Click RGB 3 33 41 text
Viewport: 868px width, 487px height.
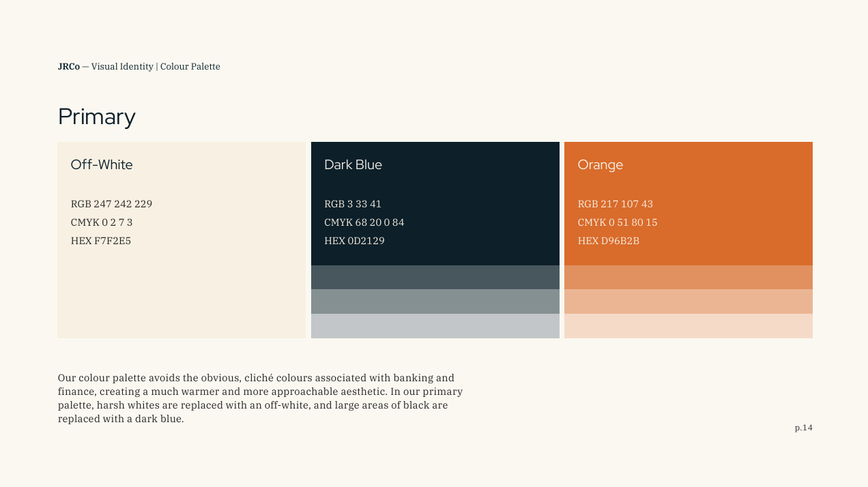[x=353, y=204]
